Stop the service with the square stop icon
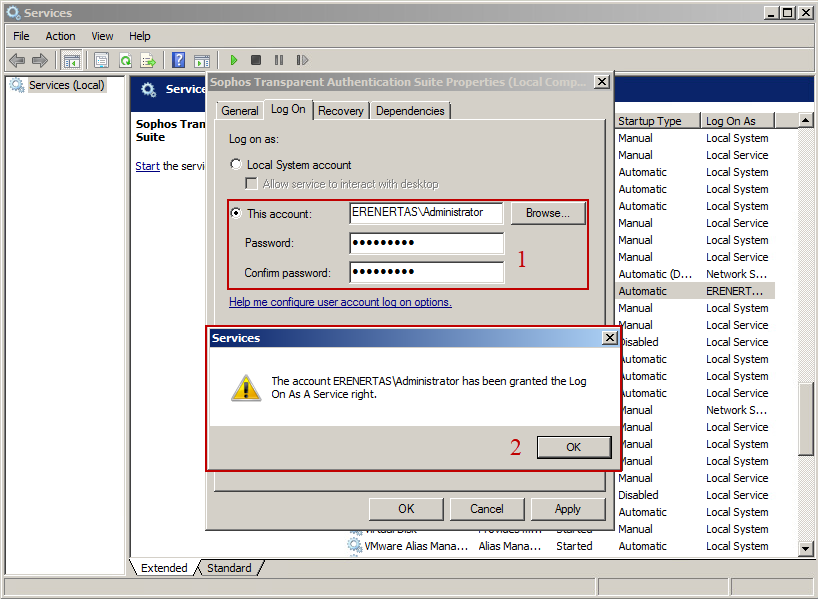This screenshot has width=818, height=599. coord(256,61)
